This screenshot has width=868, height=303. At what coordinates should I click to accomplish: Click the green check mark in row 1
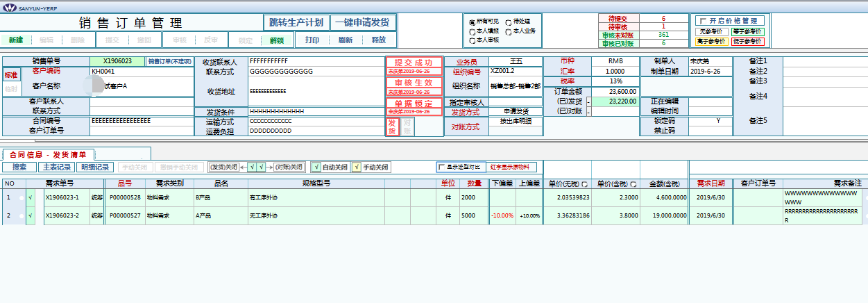(30, 197)
